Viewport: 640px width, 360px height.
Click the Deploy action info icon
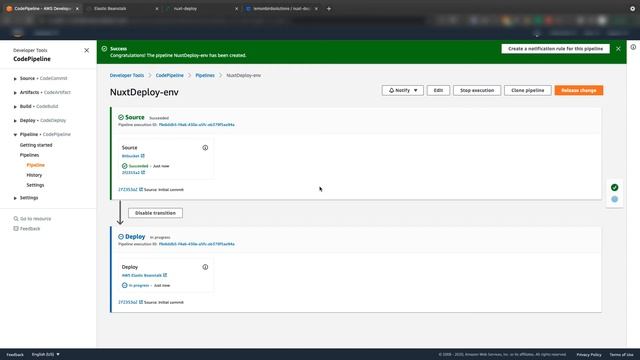tap(205, 267)
